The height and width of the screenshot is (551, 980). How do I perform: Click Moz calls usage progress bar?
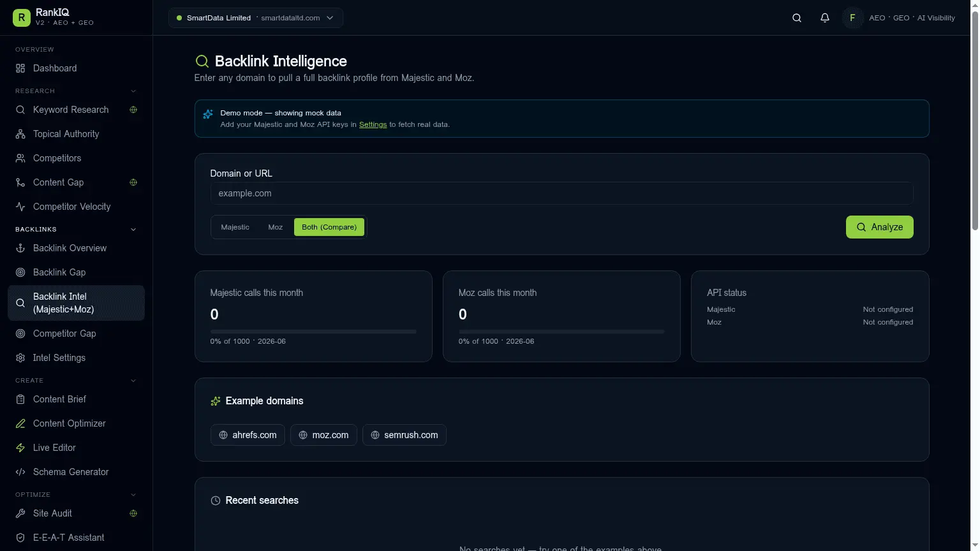click(561, 332)
